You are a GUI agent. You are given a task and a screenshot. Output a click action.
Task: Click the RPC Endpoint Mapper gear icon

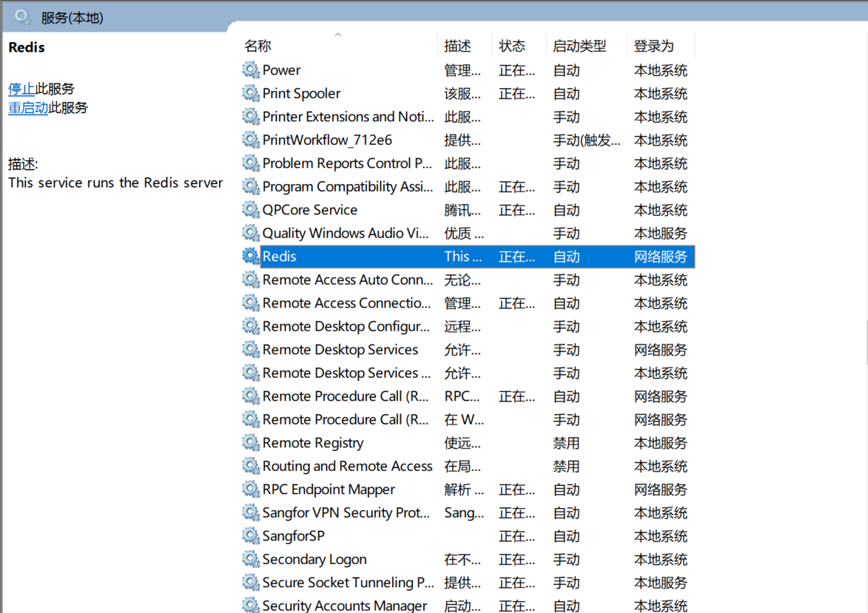(x=251, y=490)
